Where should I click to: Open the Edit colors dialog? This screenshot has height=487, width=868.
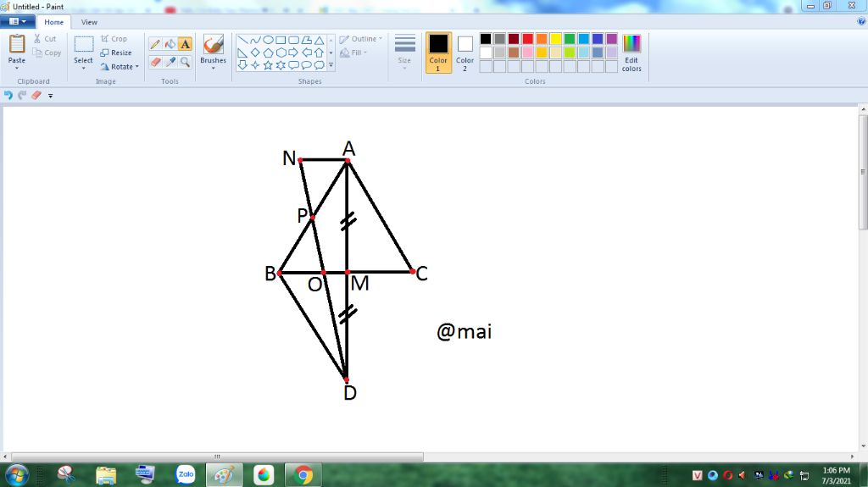click(632, 53)
